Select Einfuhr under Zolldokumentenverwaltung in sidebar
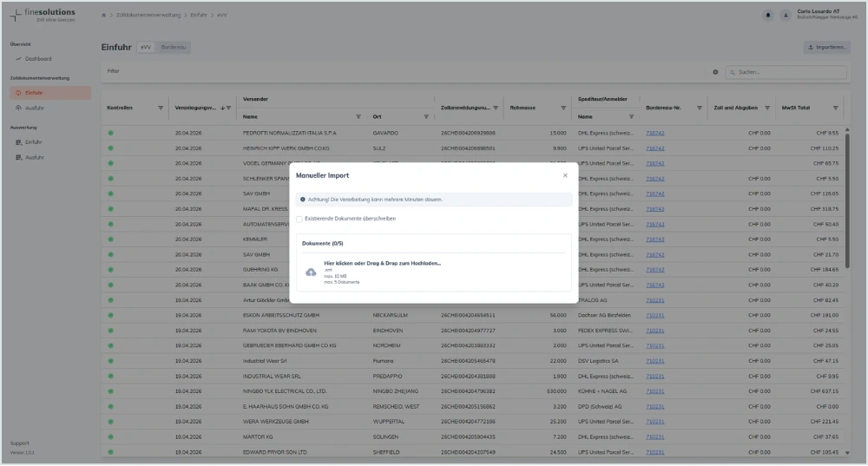The width and height of the screenshot is (868, 466). tap(50, 93)
